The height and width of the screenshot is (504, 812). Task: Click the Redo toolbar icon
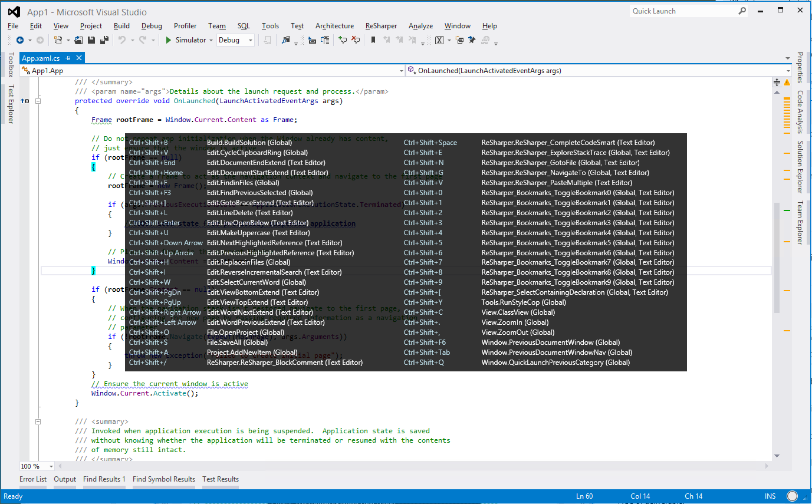pos(143,40)
